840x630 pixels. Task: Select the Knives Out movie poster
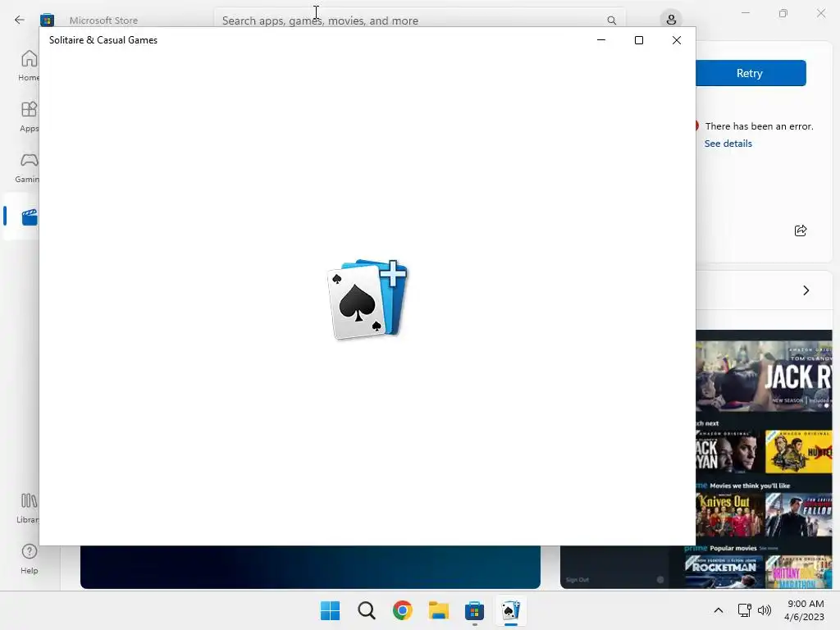coord(729,514)
